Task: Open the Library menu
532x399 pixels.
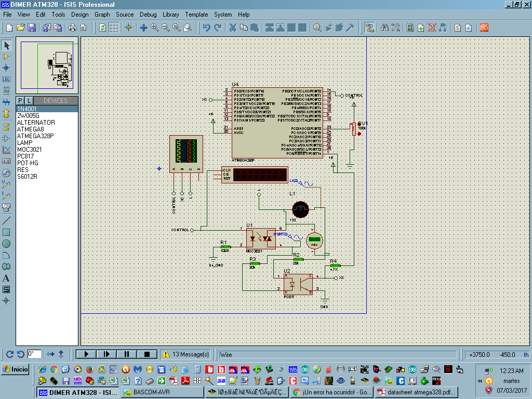Action: [170, 15]
